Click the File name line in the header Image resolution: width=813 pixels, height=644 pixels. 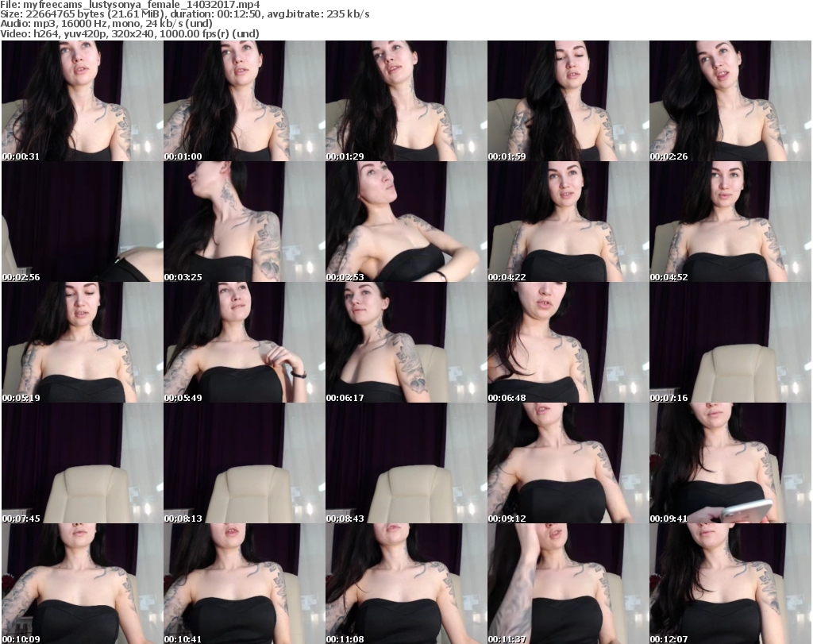point(130,6)
